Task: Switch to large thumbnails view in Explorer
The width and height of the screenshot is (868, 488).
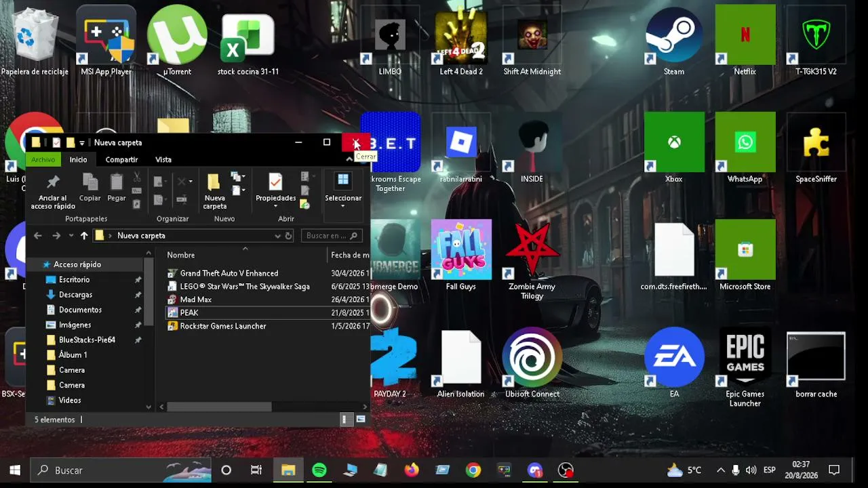Action: [x=361, y=420]
